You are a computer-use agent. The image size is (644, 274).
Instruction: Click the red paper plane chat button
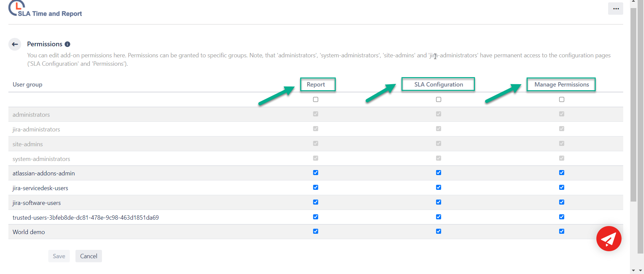(608, 239)
